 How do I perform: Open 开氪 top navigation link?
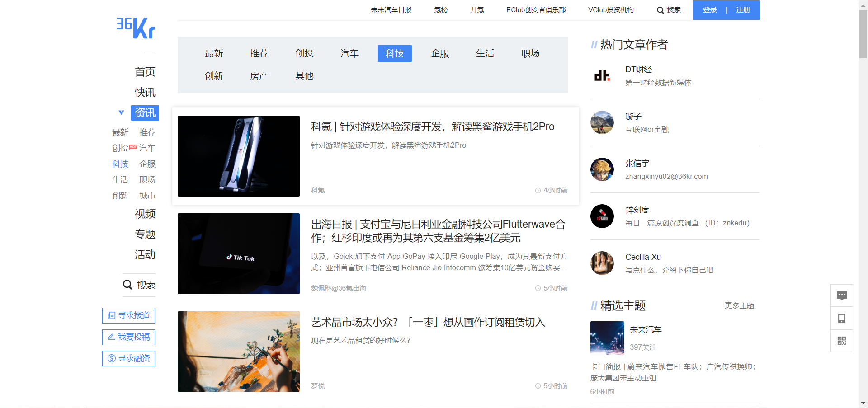pos(477,10)
